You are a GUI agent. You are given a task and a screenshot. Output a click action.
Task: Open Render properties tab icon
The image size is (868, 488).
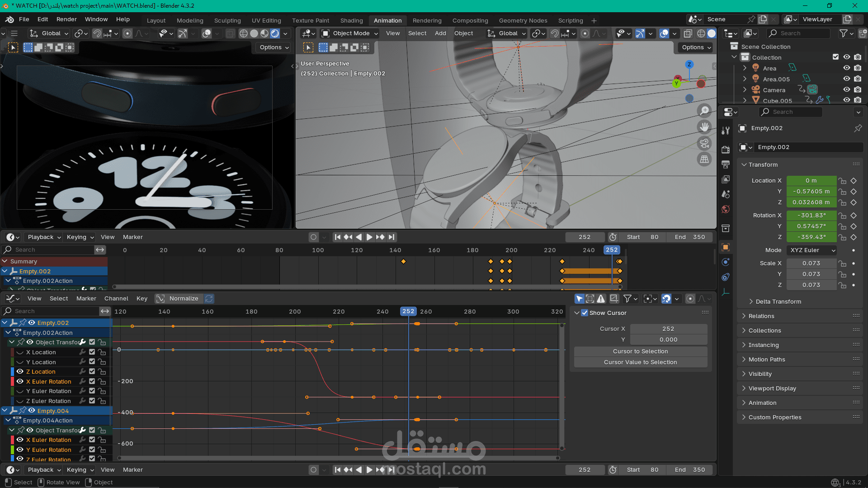(726, 150)
